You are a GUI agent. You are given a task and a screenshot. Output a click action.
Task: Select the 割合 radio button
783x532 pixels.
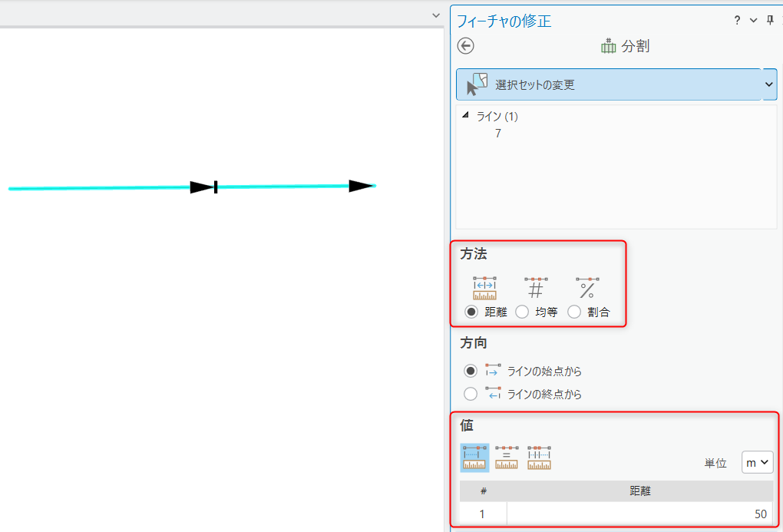(574, 312)
